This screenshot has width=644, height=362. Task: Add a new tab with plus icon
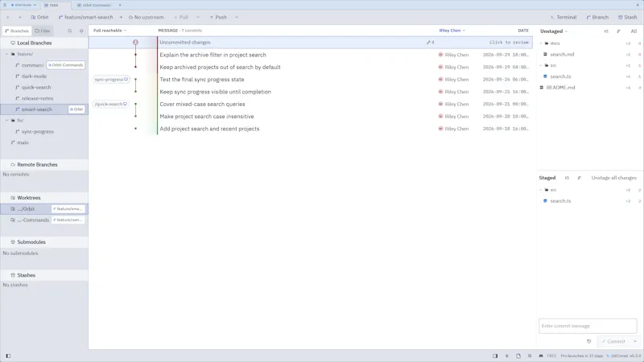120,5
